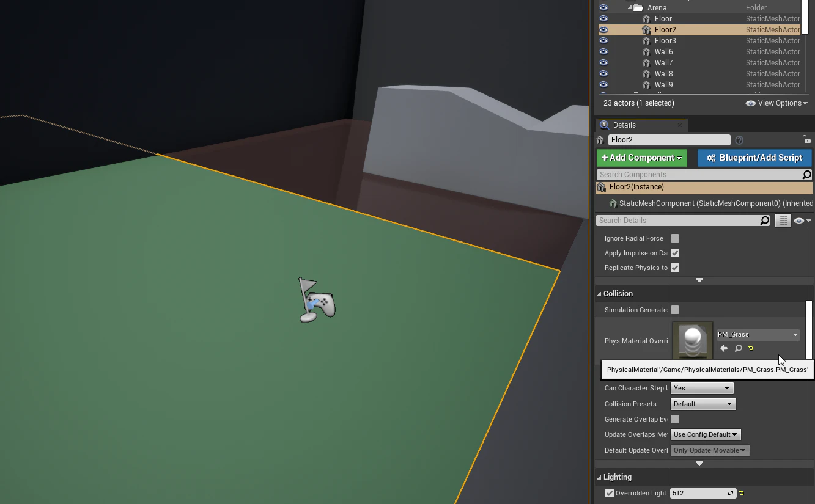
Task: Enable the Ignore Radial Force checkbox
Action: click(675, 238)
